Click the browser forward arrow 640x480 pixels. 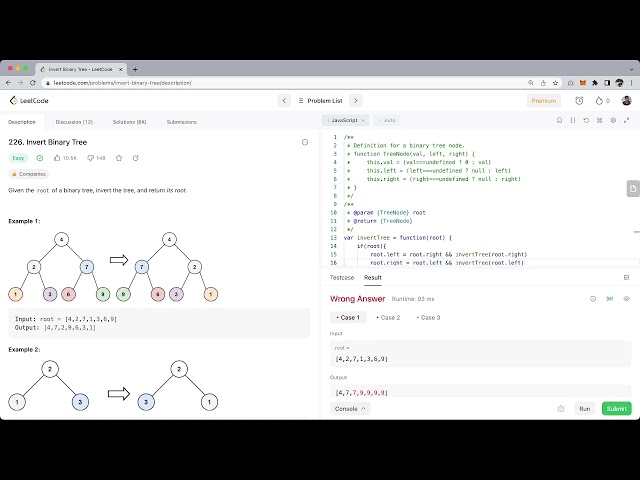coord(20,83)
